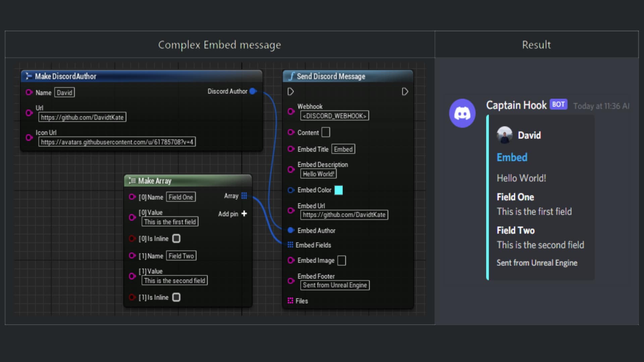Click the Embed Url input field

click(344, 215)
